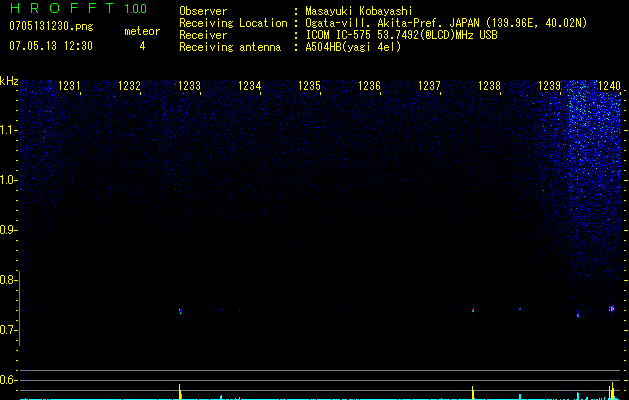Image resolution: width=629 pixels, height=400 pixels.
Task: Click time marker 1233
Action: 189,86
